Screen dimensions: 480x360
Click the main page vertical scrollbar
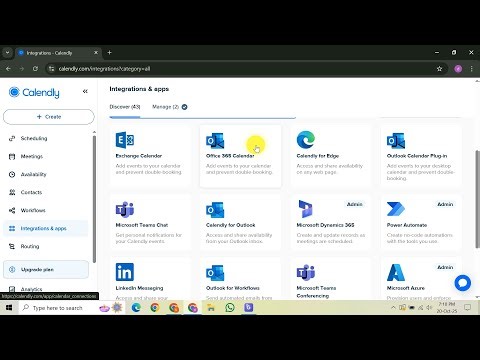477,199
